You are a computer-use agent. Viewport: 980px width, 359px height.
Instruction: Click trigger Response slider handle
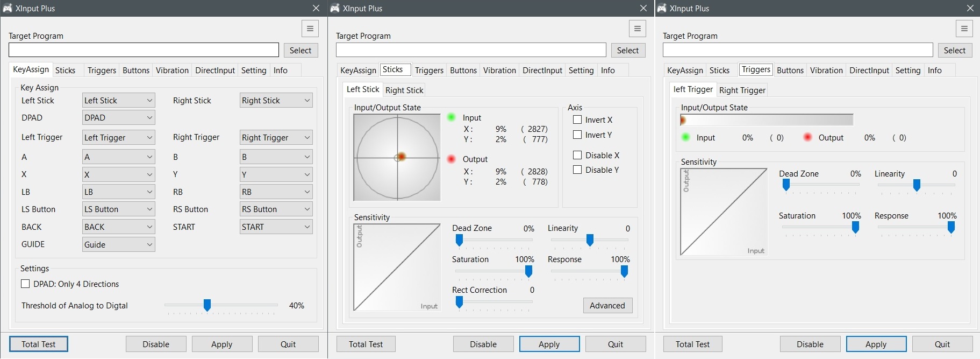(951, 228)
